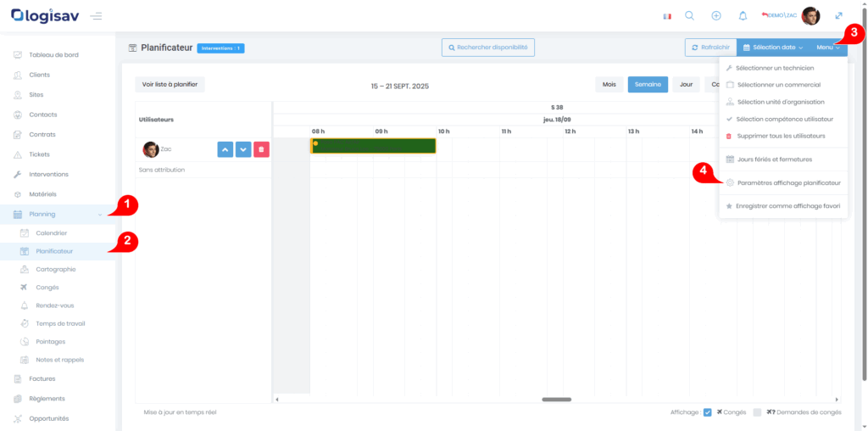This screenshot has height=431, width=868.
Task: Collapse the Menu dropdown button
Action: click(x=827, y=48)
